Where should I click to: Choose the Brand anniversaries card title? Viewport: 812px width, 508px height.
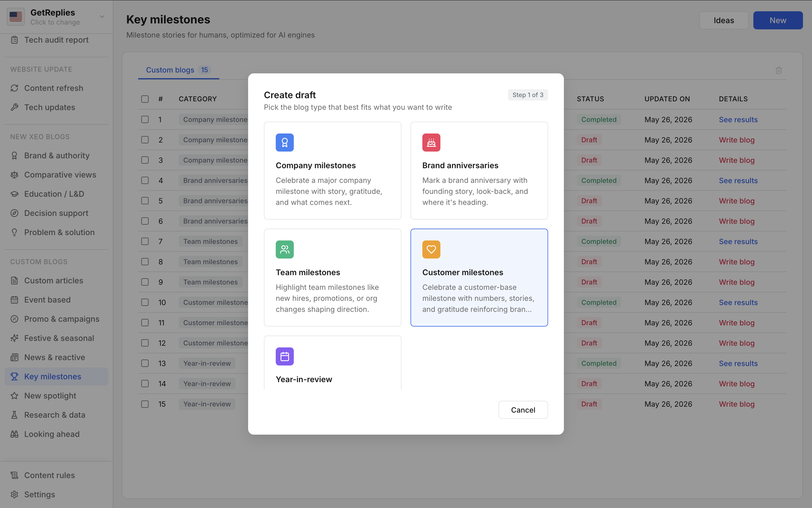pyautogui.click(x=460, y=165)
